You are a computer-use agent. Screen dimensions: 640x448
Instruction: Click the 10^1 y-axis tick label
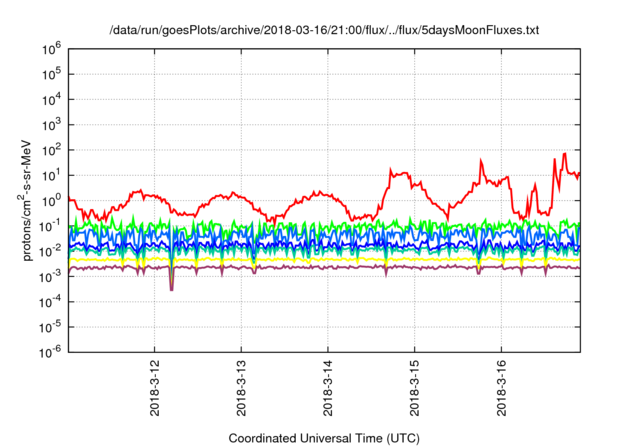click(x=51, y=175)
